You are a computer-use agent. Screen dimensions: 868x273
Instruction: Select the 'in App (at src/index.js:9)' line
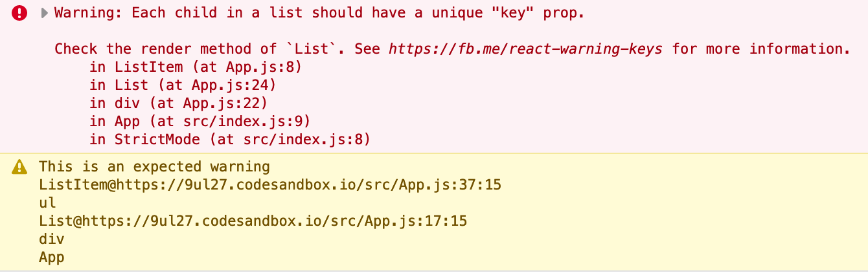(x=200, y=121)
